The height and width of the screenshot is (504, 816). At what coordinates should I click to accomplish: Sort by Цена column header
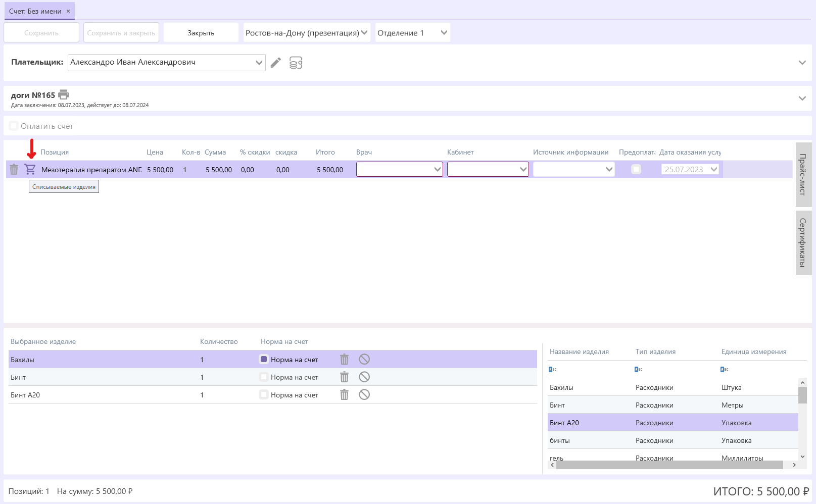tap(155, 152)
